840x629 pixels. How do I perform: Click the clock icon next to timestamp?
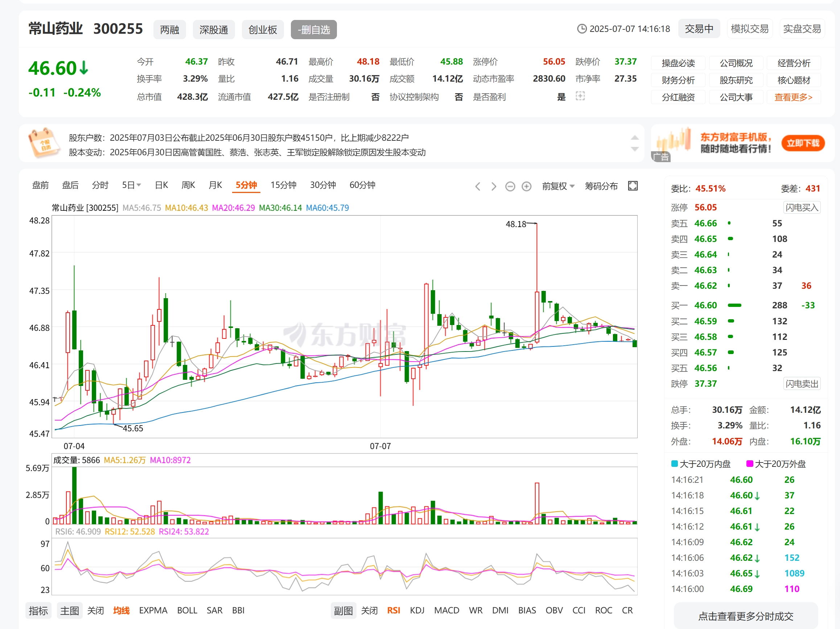tap(581, 29)
